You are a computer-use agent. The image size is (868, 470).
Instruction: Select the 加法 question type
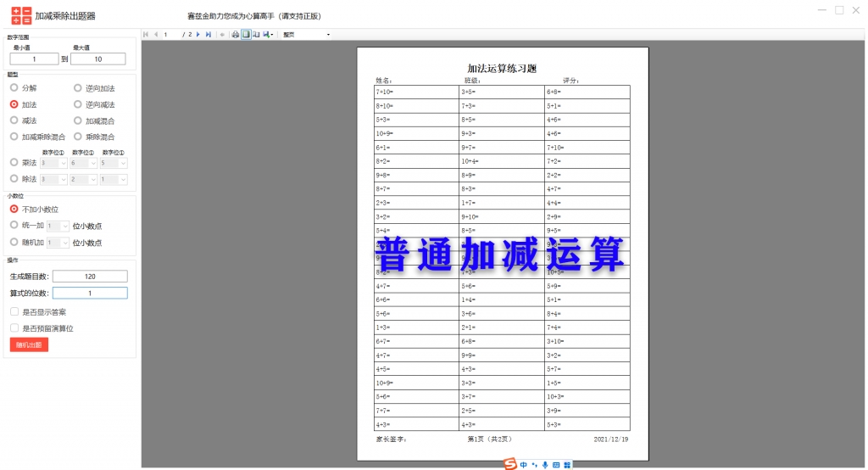pyautogui.click(x=23, y=104)
